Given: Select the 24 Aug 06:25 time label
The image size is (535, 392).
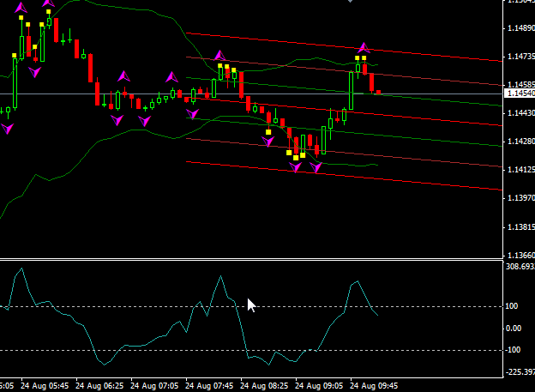Looking at the screenshot, I should click(99, 386).
